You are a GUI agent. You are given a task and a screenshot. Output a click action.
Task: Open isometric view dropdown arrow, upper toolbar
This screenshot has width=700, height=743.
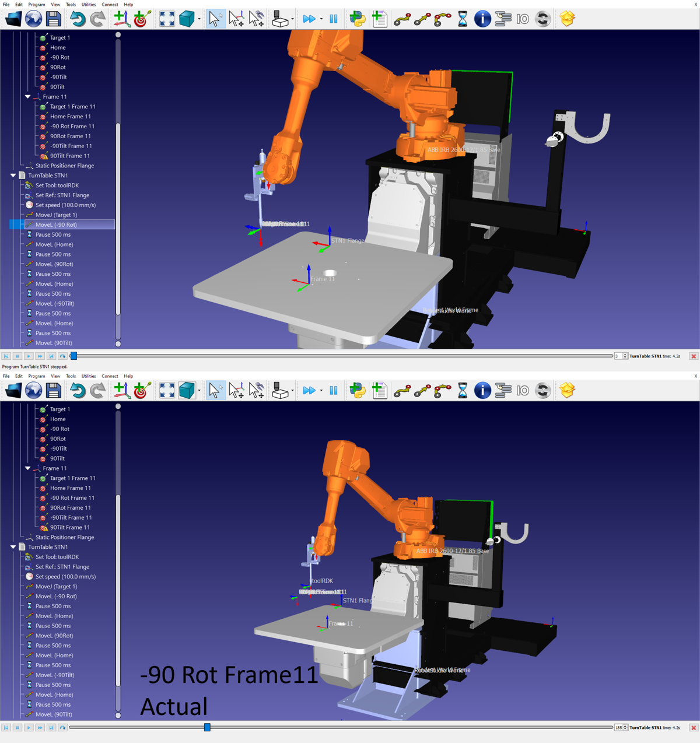pos(199,19)
